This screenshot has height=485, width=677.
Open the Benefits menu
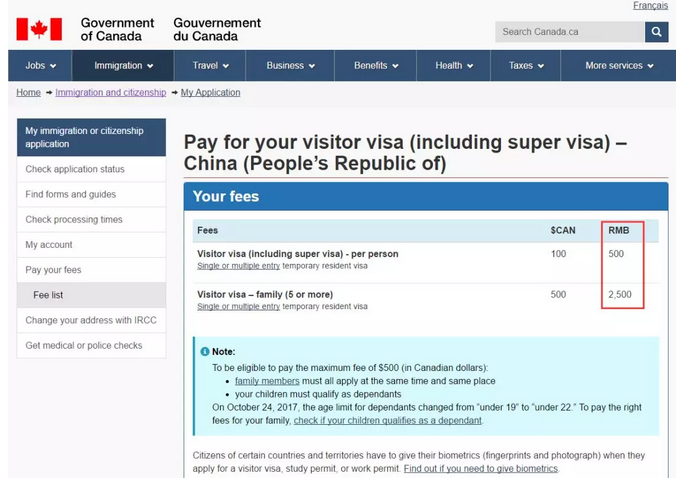click(376, 66)
